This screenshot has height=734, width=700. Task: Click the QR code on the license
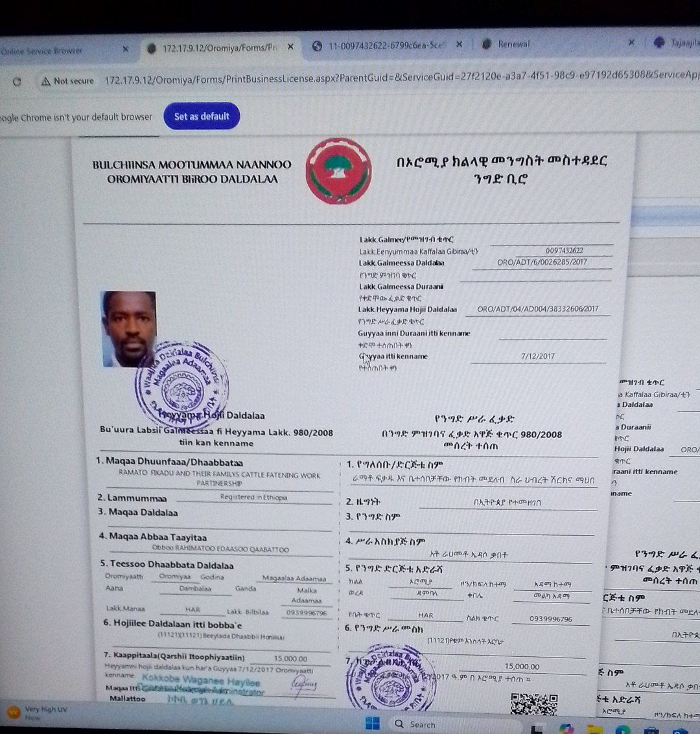pyautogui.click(x=533, y=704)
